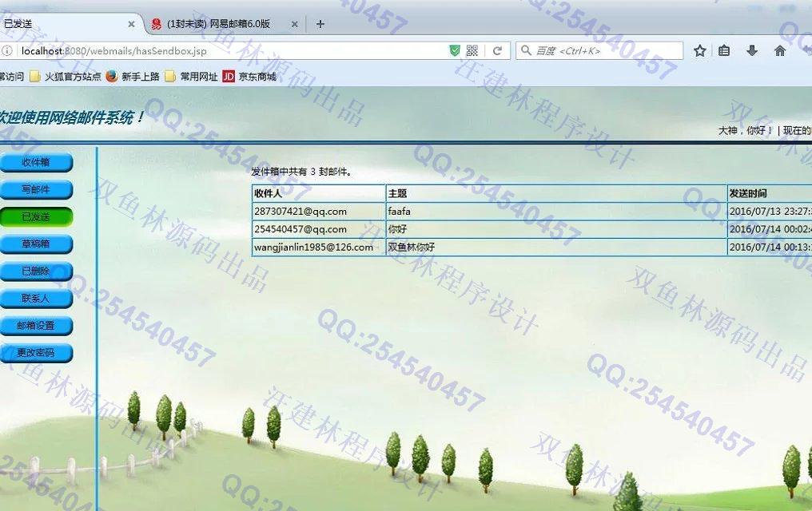Reload the page with the refresh icon

pos(497,50)
